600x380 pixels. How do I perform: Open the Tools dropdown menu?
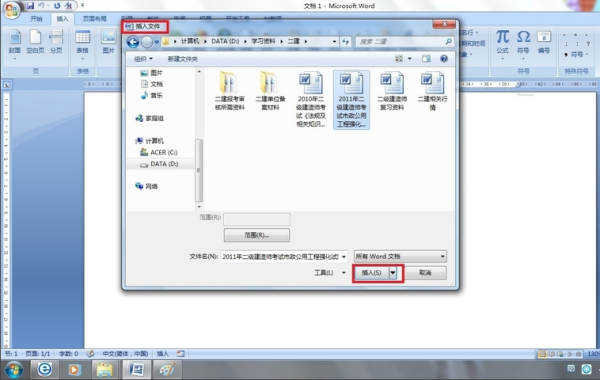329,273
